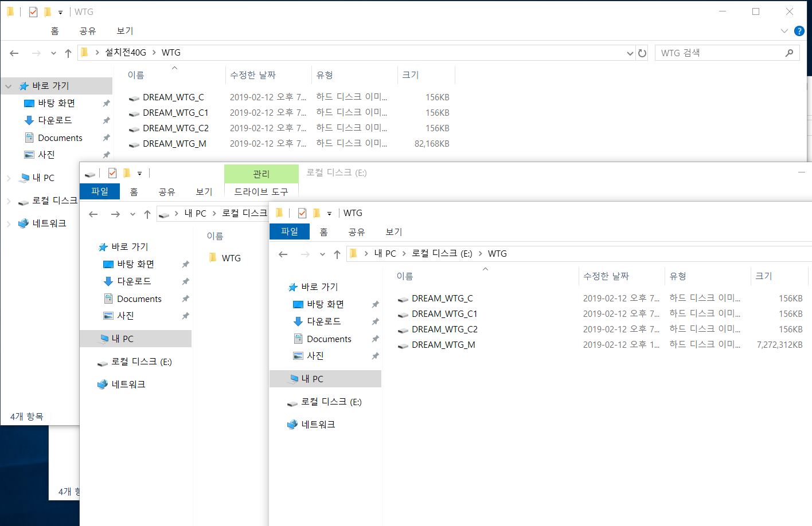
Task: Expand 로컬 디스크 node in back WTG window
Action: (9, 201)
